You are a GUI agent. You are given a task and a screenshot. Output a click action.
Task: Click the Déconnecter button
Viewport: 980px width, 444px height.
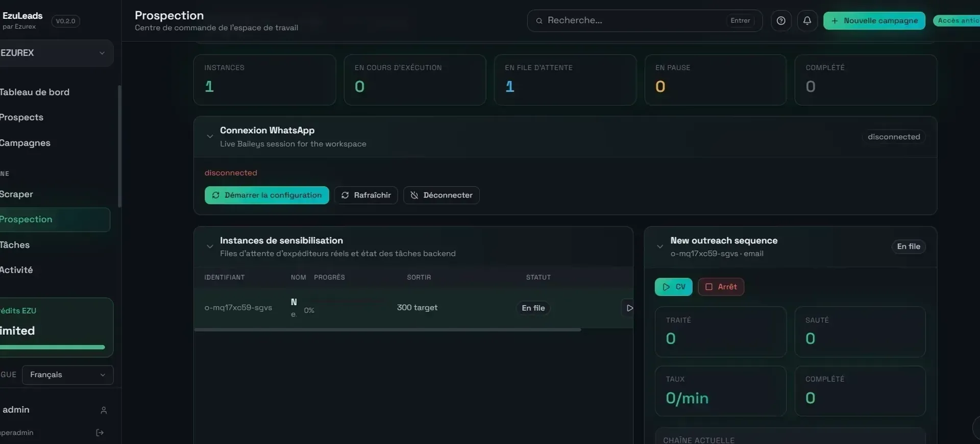441,195
